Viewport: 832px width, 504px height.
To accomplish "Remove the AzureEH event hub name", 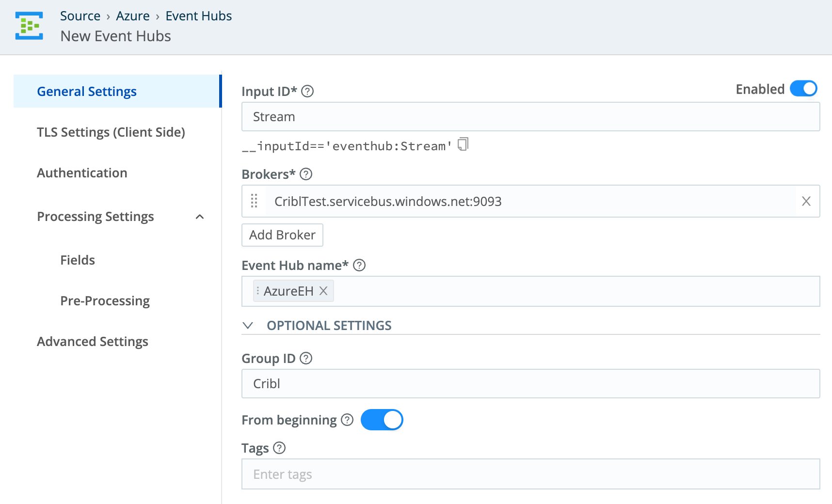I will tap(324, 291).
